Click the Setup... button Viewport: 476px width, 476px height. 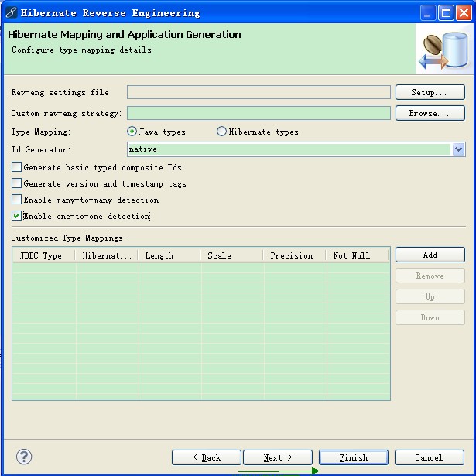[430, 92]
